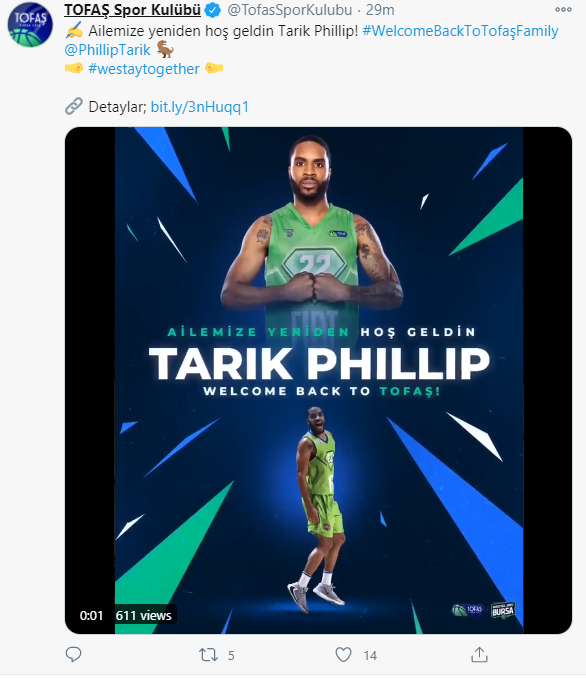Retweet the Tarik Phillip post
586x679 pixels.
208,655
